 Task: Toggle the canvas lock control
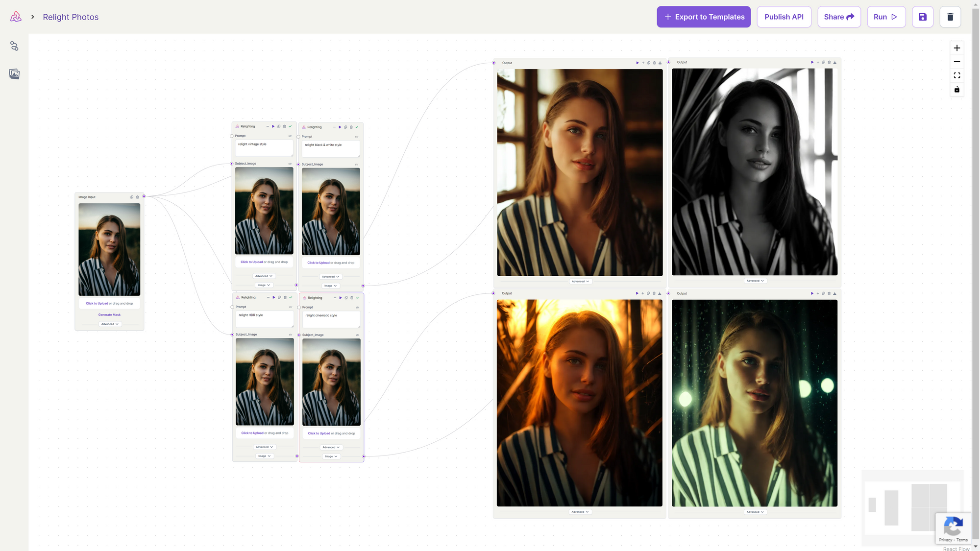pos(956,90)
